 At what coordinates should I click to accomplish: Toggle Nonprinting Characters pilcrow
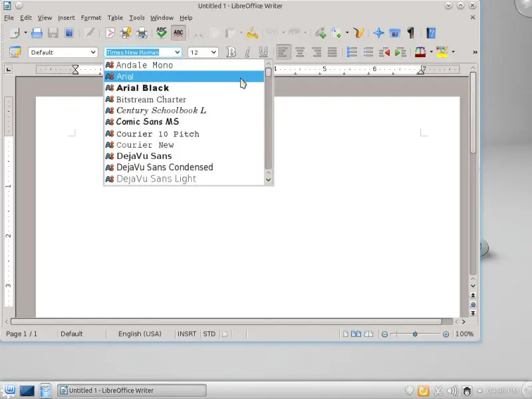[x=411, y=33]
